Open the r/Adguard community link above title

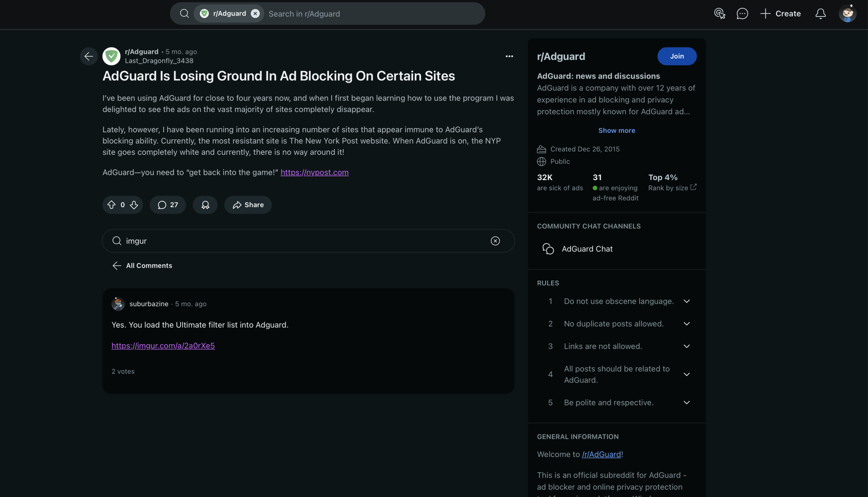click(141, 52)
